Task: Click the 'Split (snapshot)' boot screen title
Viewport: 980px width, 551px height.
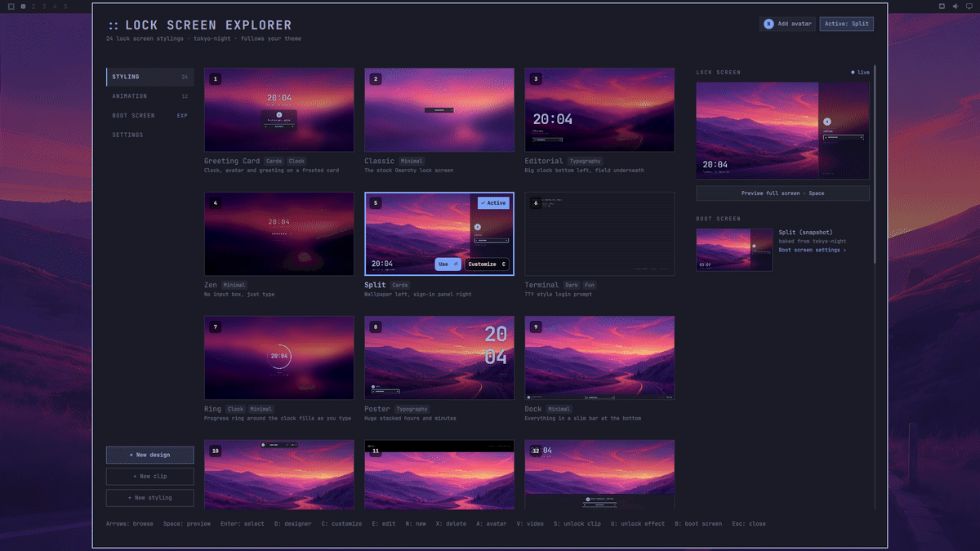Action: pos(805,233)
